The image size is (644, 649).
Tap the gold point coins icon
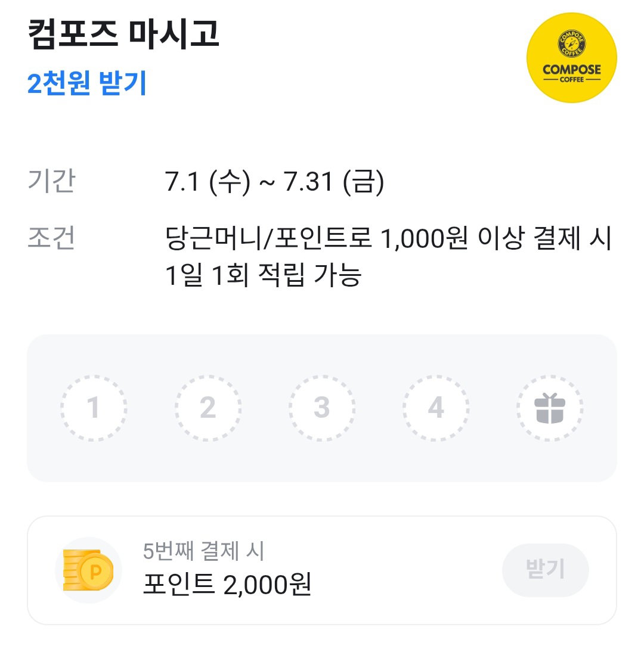[88, 570]
